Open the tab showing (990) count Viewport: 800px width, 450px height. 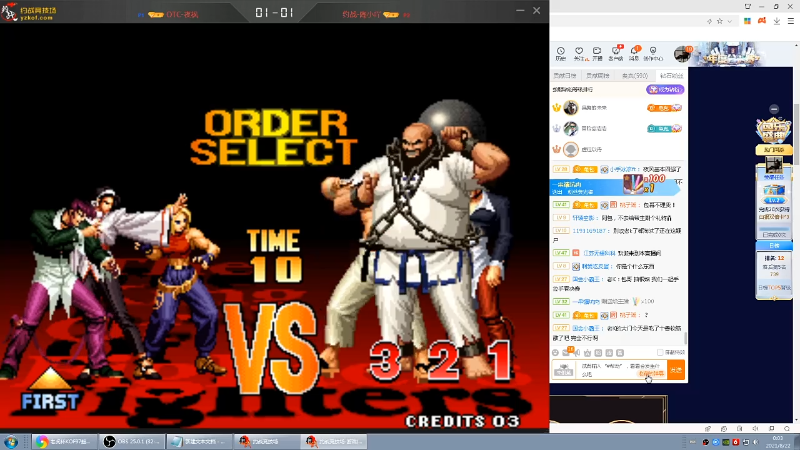[x=635, y=76]
